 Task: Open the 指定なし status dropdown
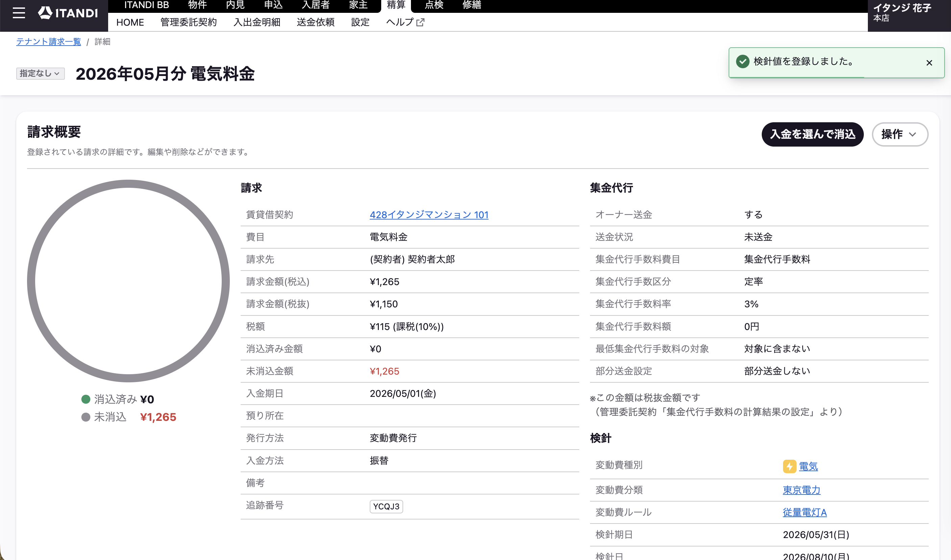[41, 74]
